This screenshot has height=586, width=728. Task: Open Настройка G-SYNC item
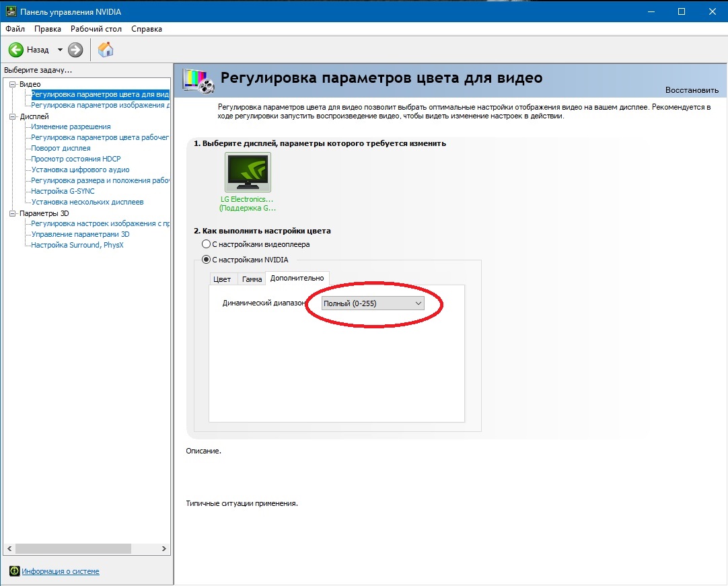[x=63, y=191]
